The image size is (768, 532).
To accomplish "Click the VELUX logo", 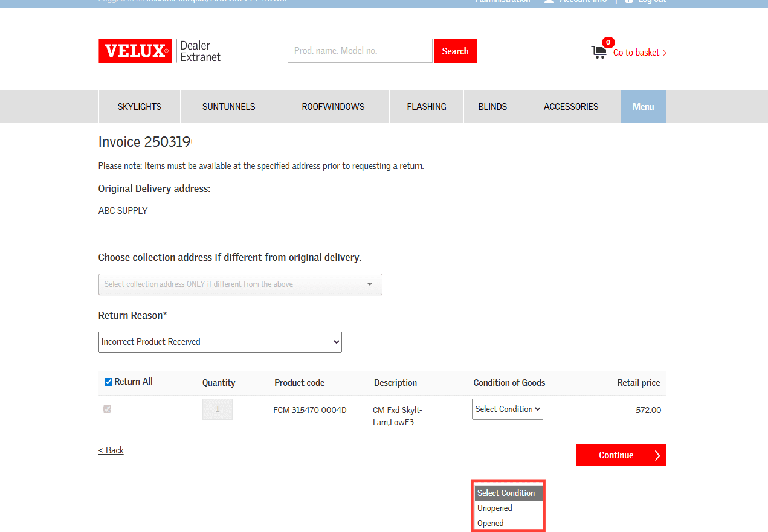I will pyautogui.click(x=135, y=51).
